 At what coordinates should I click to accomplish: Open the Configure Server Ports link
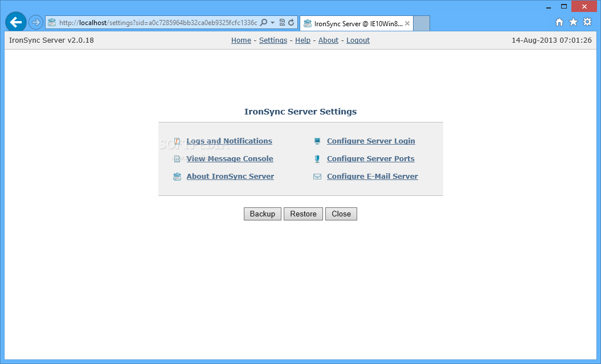[x=371, y=158]
